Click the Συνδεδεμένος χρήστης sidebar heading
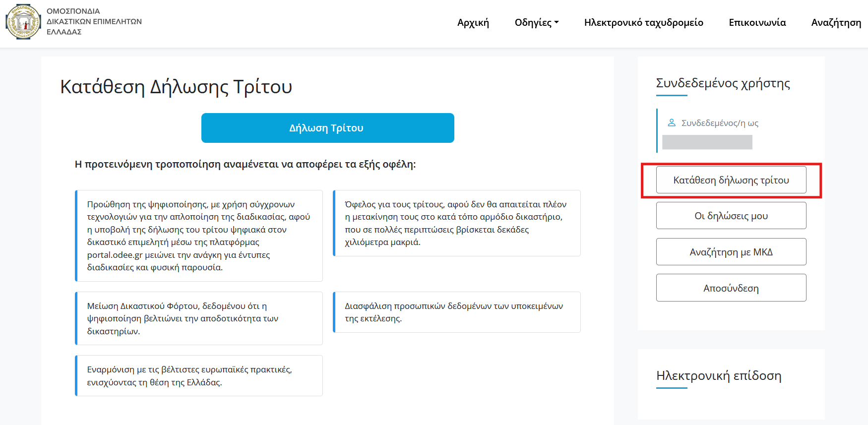The height and width of the screenshot is (425, 868). tap(723, 83)
